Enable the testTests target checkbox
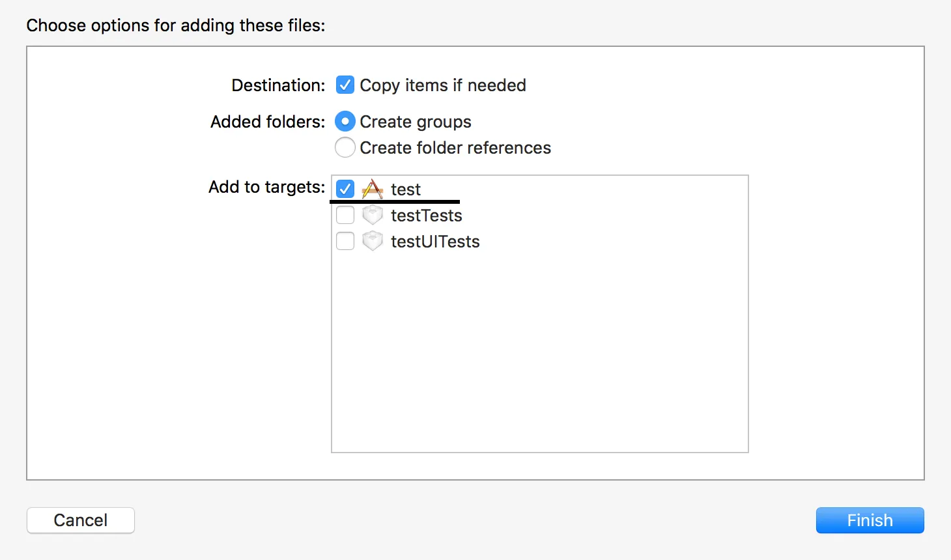 (345, 215)
